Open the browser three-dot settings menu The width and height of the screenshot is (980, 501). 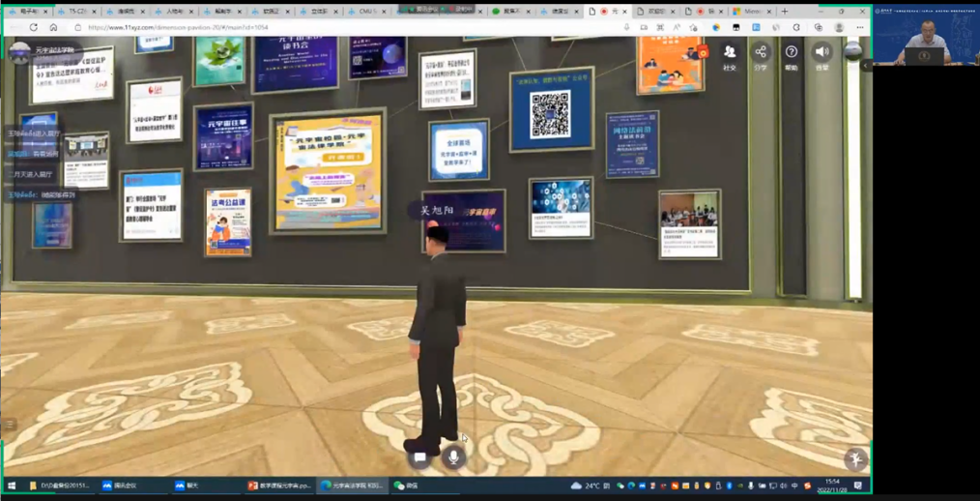click(859, 28)
